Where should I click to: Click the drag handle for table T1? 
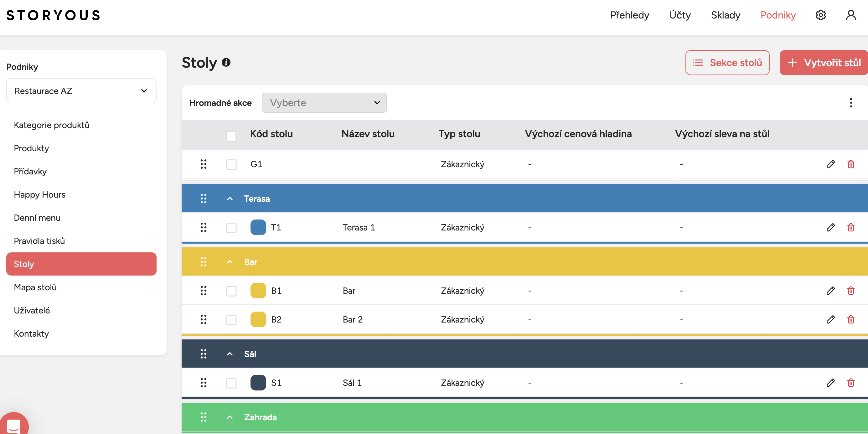[203, 227]
